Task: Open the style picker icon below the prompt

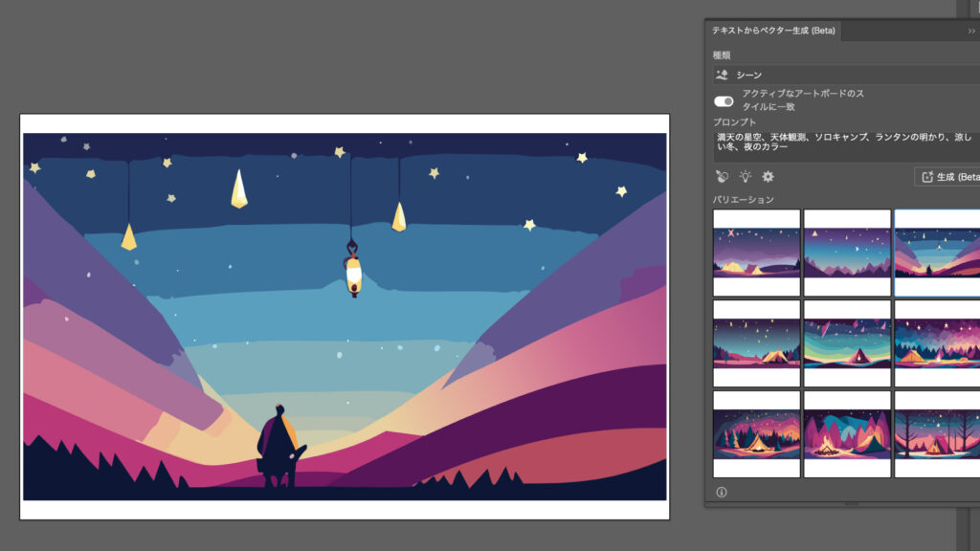Action: click(x=722, y=177)
